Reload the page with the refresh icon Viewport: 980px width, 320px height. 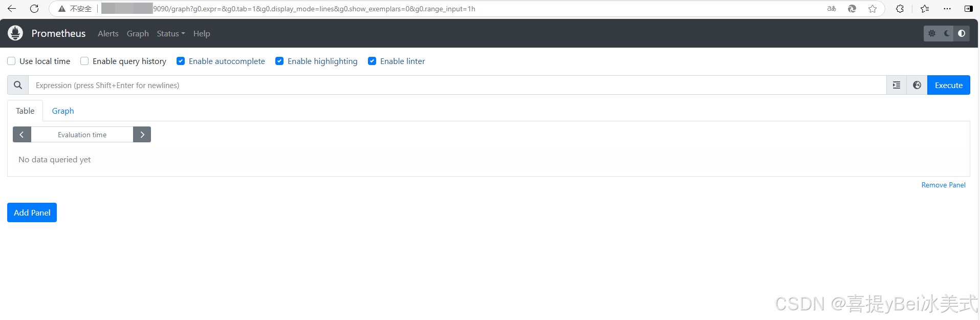(x=34, y=9)
